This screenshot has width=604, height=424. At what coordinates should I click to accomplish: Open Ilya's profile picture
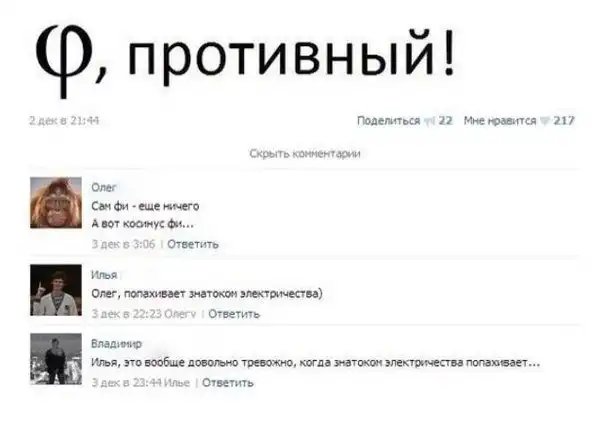56,290
